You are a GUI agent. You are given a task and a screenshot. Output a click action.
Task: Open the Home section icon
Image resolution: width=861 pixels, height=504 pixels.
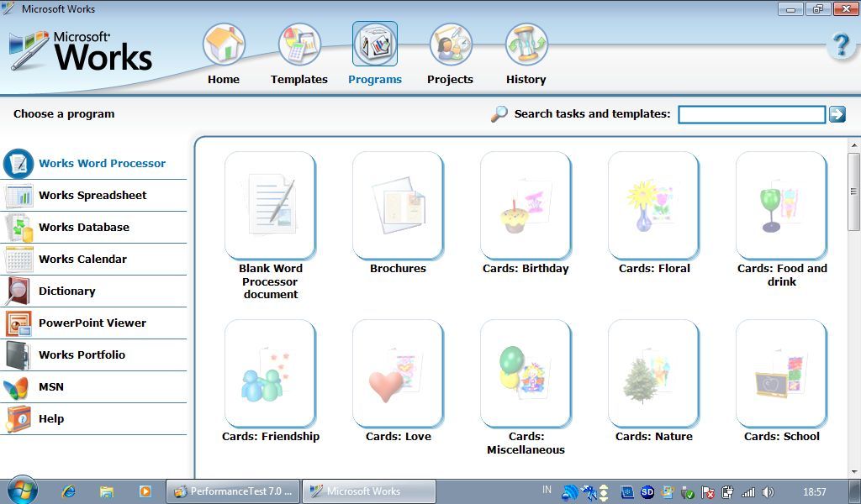coord(224,44)
